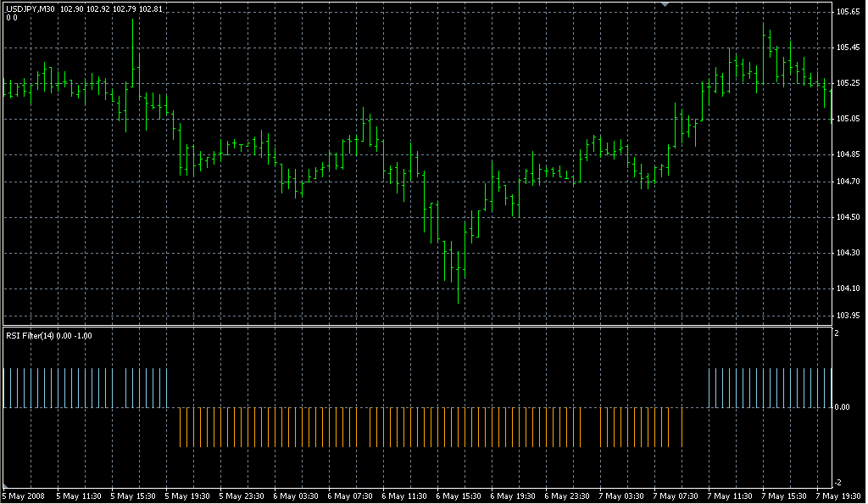Screen dimensions: 868x504
Task: Click the 7 May 15:30 time label
Action: tap(784, 496)
